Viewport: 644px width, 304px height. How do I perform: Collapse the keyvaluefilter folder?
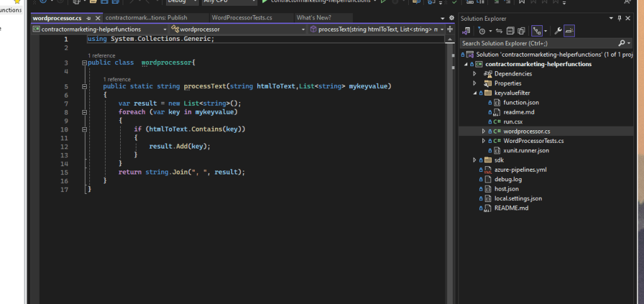click(x=475, y=93)
